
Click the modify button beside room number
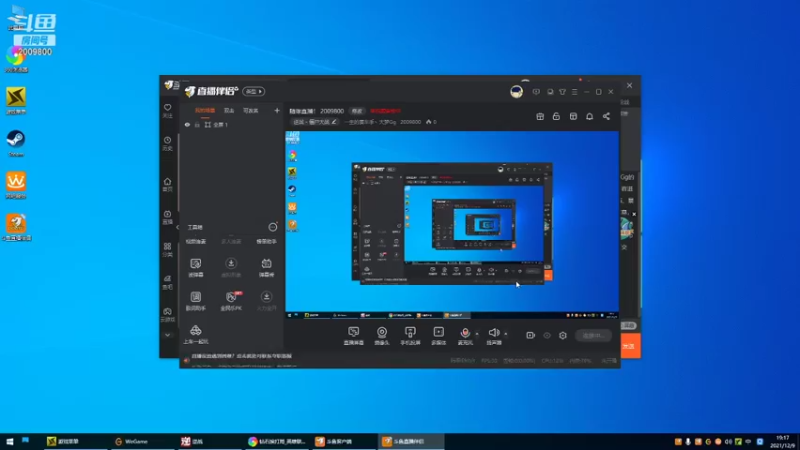(357, 111)
